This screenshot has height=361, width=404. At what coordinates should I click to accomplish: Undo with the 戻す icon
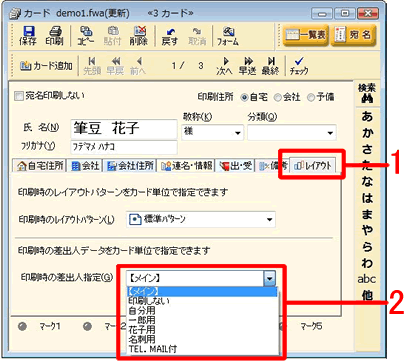[x=170, y=36]
